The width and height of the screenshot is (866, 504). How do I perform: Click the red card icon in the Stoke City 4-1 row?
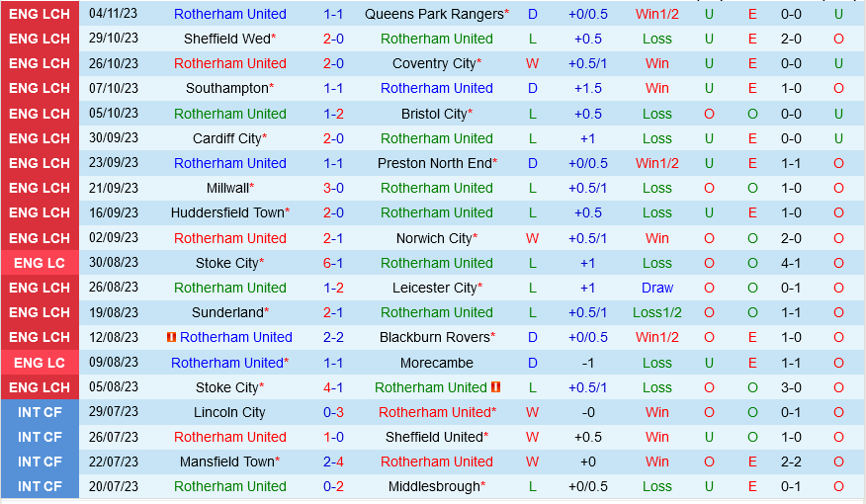(495, 387)
